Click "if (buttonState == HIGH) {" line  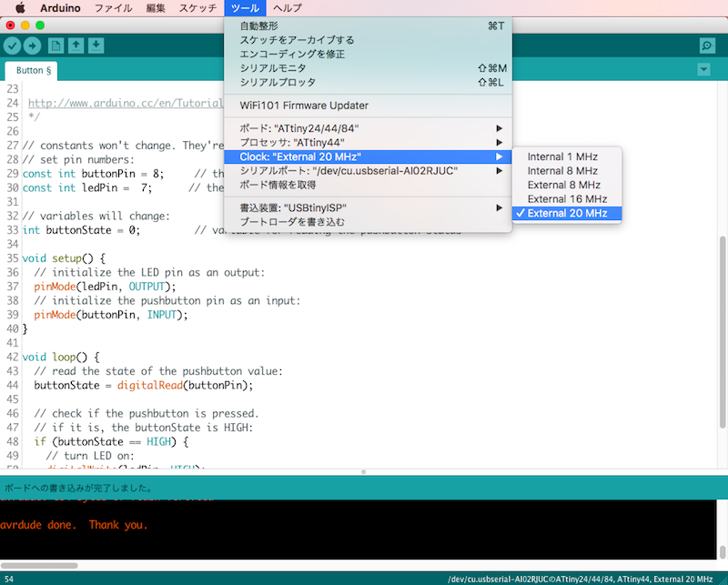[x=111, y=441]
